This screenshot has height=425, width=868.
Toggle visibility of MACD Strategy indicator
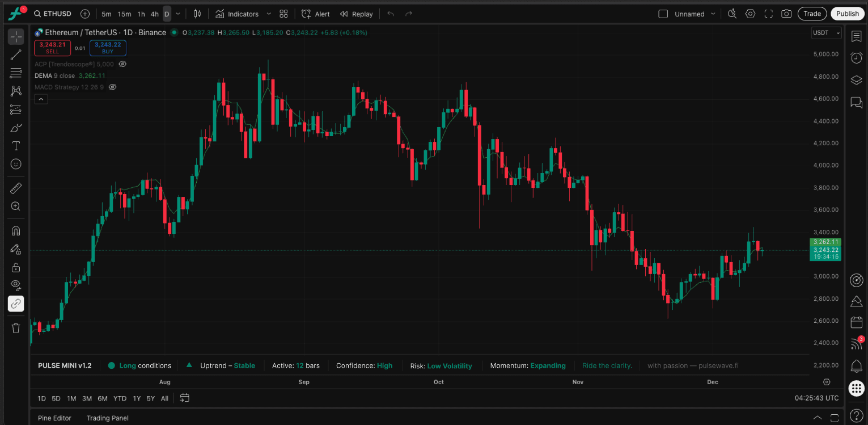[112, 87]
